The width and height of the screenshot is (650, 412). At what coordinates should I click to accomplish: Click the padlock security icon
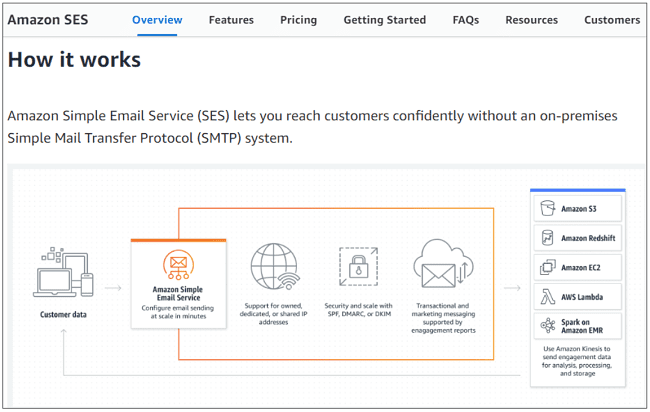(358, 269)
